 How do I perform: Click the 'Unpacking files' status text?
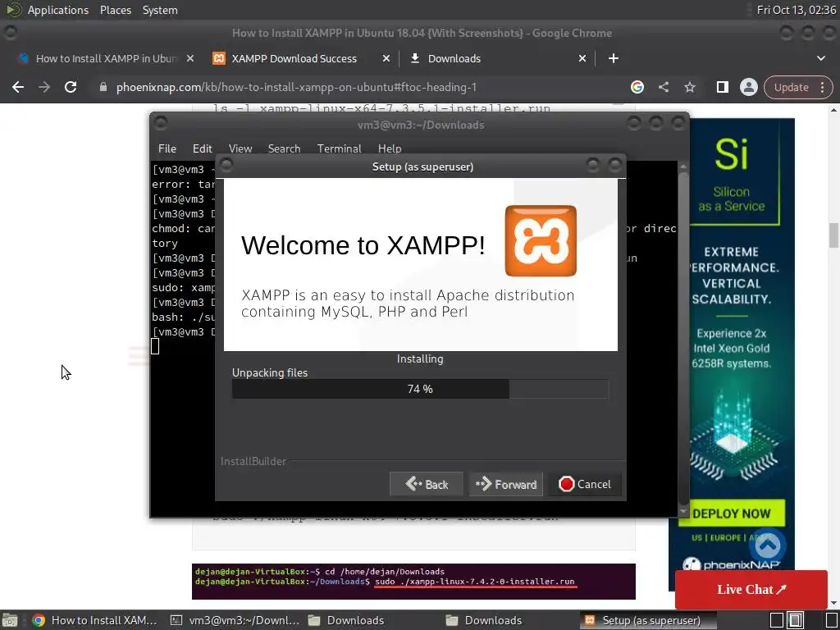(269, 373)
